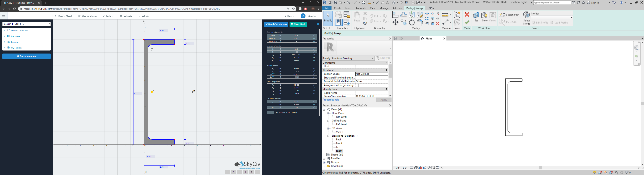Click the Result taken from Database color swatch
644x175 pixels.
270,112
